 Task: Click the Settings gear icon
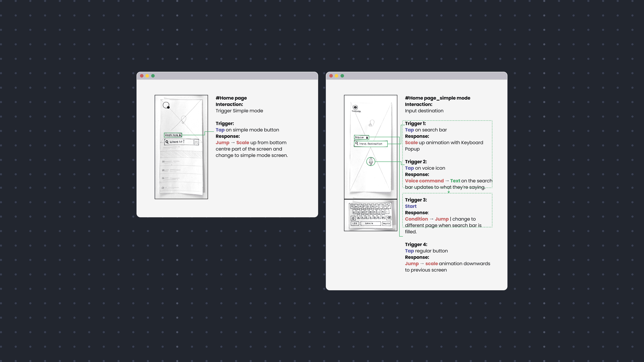[355, 107]
